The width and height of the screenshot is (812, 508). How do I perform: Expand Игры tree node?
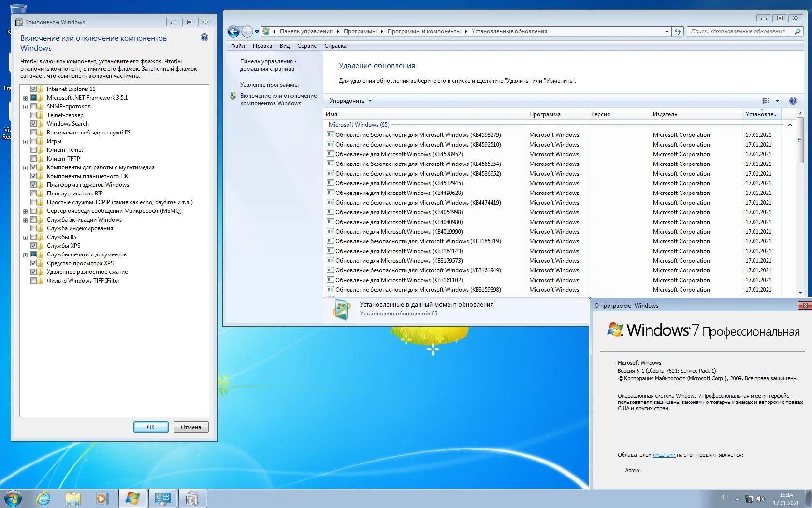pyautogui.click(x=25, y=142)
